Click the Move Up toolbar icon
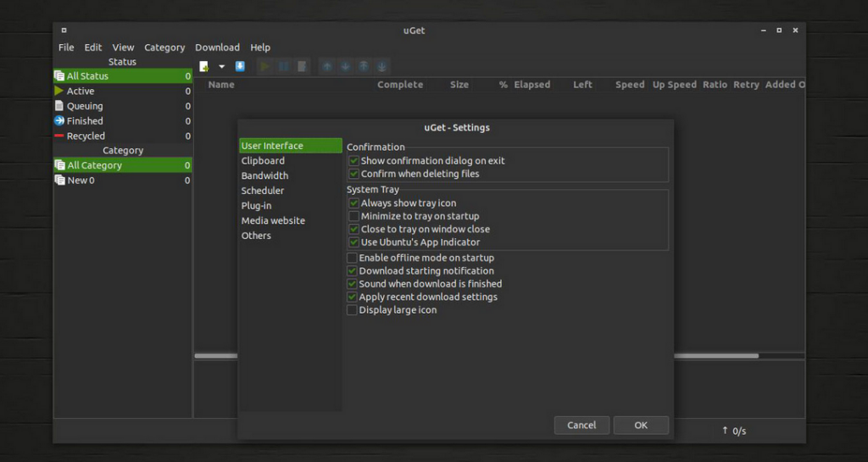The height and width of the screenshot is (462, 868). (327, 66)
